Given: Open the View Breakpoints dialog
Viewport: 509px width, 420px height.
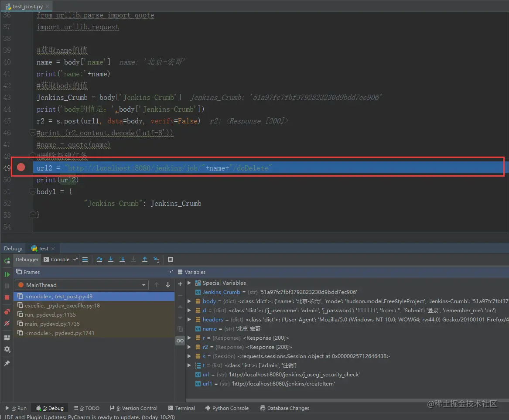Looking at the screenshot, I should (7, 312).
